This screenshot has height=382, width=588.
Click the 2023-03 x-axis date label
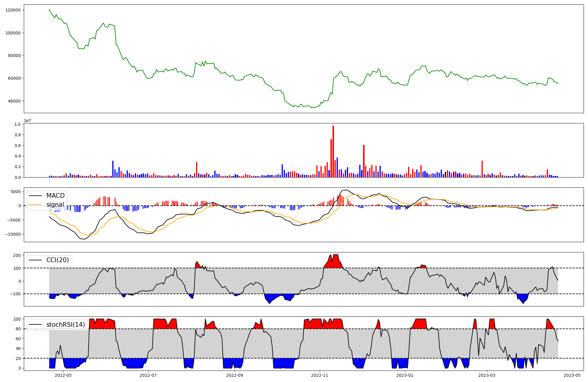[x=487, y=375]
